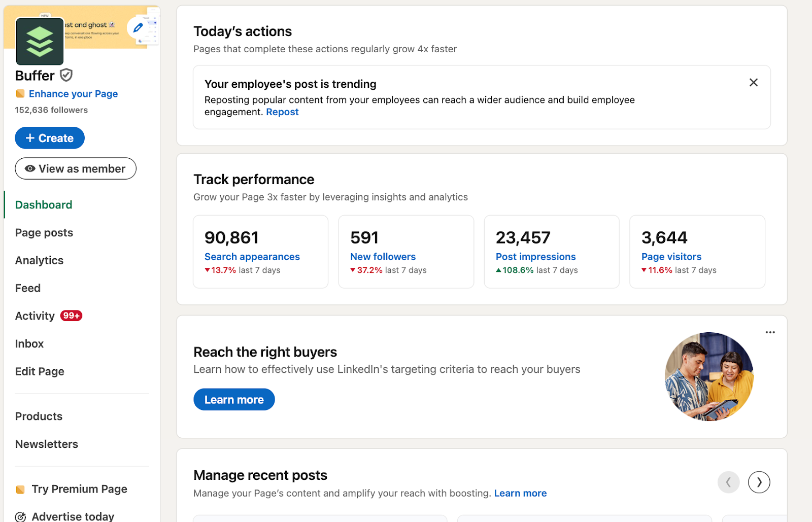The width and height of the screenshot is (812, 522).
Task: Click the left carousel arrow in Manage recent posts
Action: [729, 482]
